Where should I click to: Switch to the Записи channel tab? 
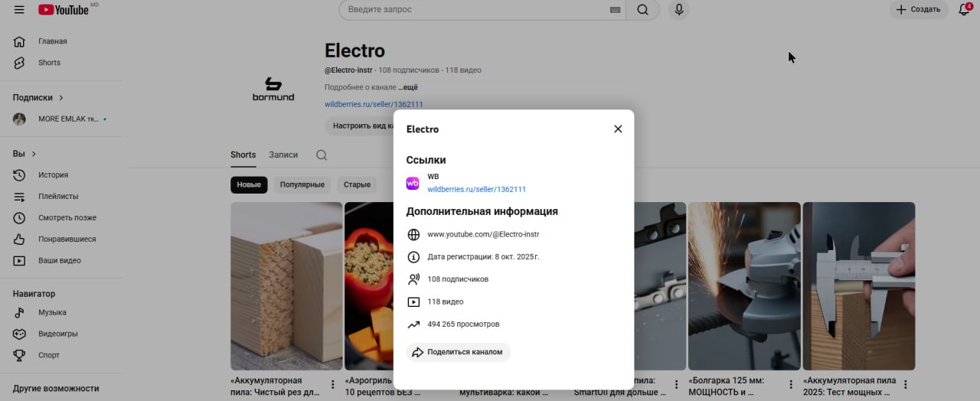[283, 155]
